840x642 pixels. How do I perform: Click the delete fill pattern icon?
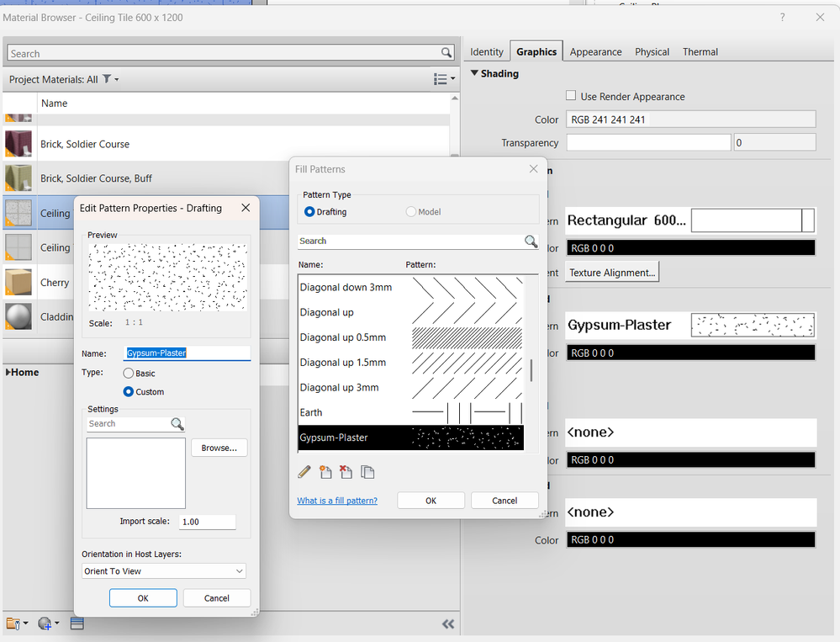346,472
